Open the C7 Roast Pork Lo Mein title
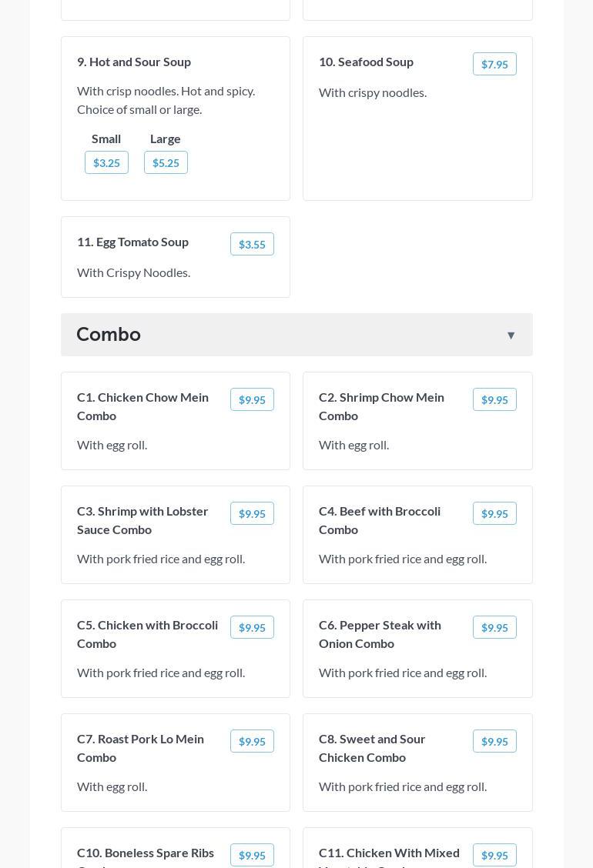593x868 pixels. [x=140, y=747]
